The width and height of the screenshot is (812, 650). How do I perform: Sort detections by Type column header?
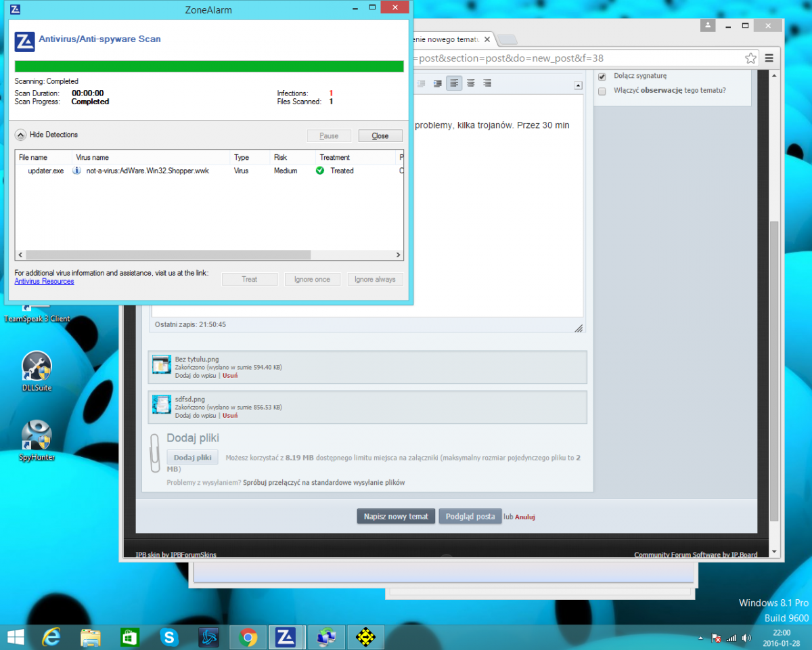click(x=250, y=157)
